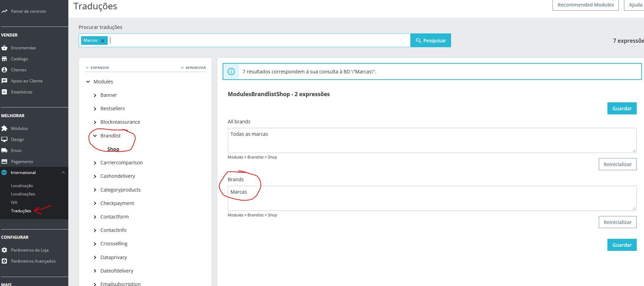Expand the Categoryproducts module arrow
This screenshot has height=286, width=644.
[95, 190]
